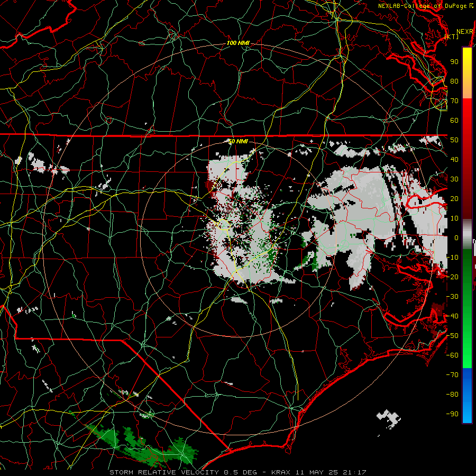Select the 20 value on velocity scale
Viewport: 476px width, 476px height.
pyautogui.click(x=454, y=199)
